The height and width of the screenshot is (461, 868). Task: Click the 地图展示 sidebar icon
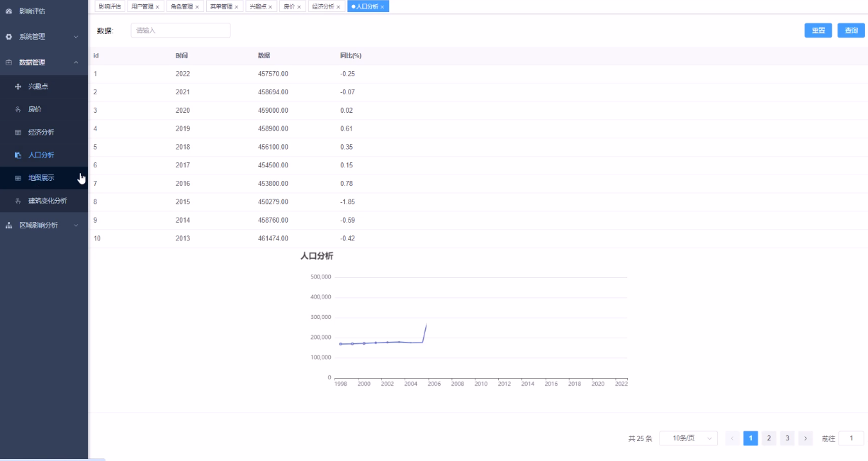pos(18,178)
